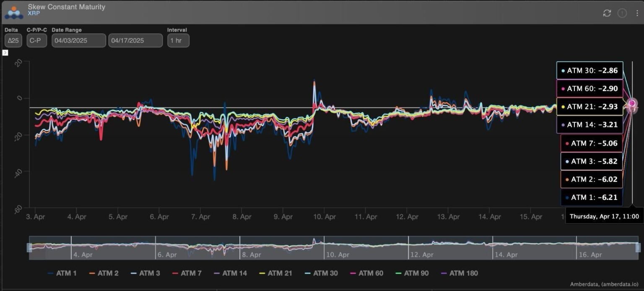The width and height of the screenshot is (644, 291).
Task: Click the ATM 21 tooltip value entry
Action: click(589, 107)
